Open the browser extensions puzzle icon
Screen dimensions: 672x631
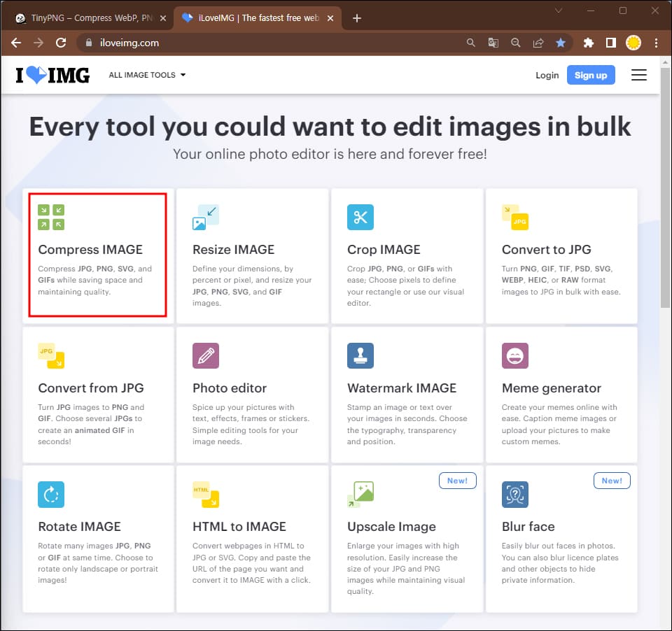[589, 43]
